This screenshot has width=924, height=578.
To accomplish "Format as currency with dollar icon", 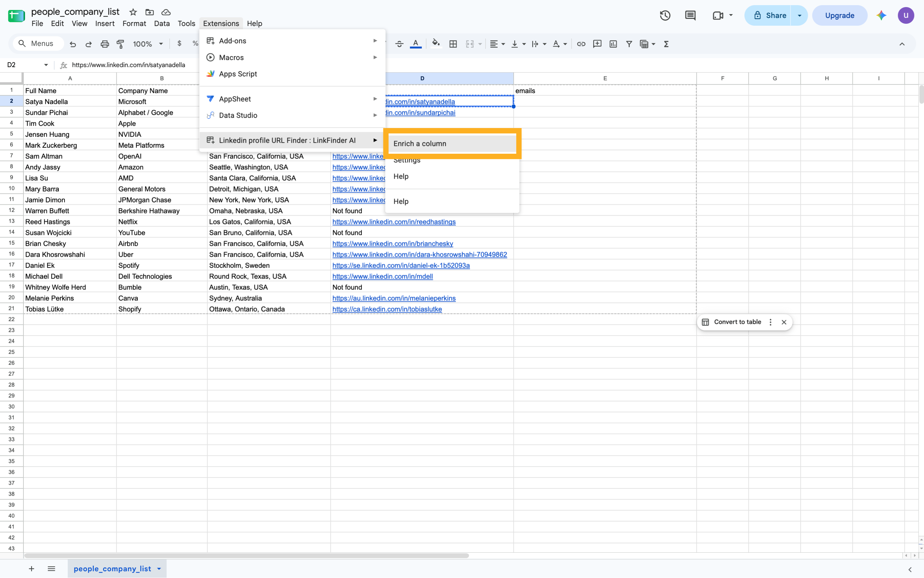I will (x=179, y=44).
